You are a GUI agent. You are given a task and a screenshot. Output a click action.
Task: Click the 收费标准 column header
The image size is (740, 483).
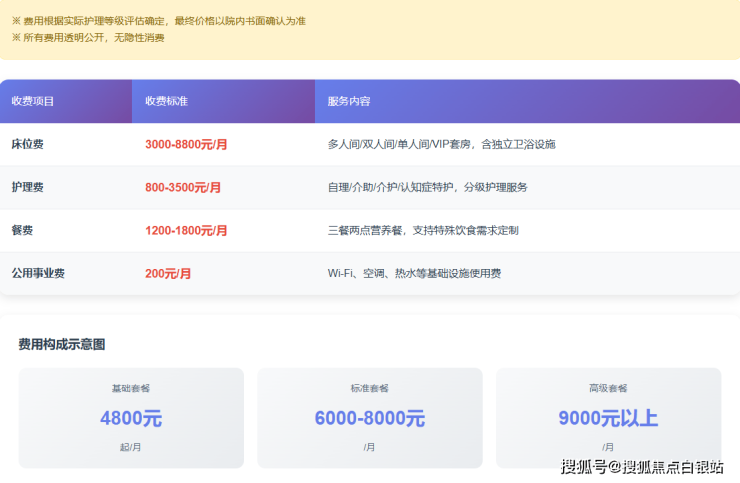click(166, 101)
